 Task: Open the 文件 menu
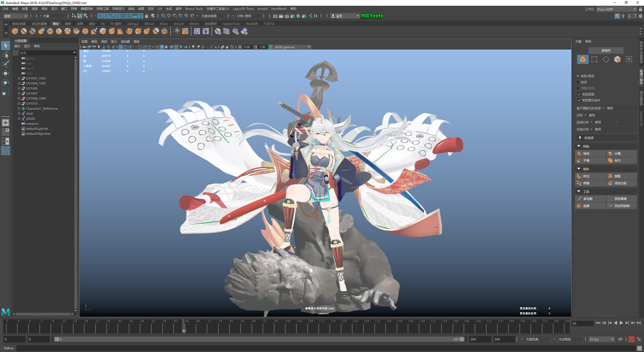[5, 8]
